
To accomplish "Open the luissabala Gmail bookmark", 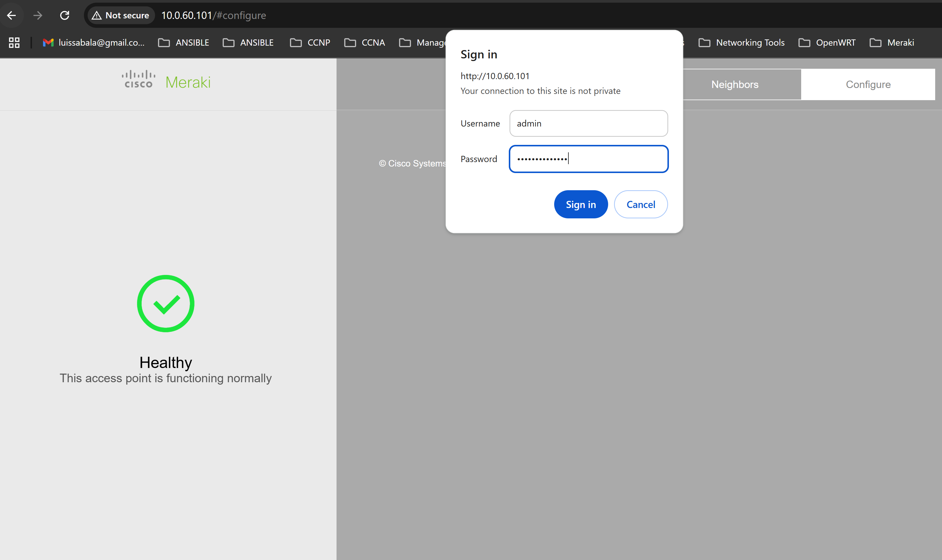I will click(94, 43).
